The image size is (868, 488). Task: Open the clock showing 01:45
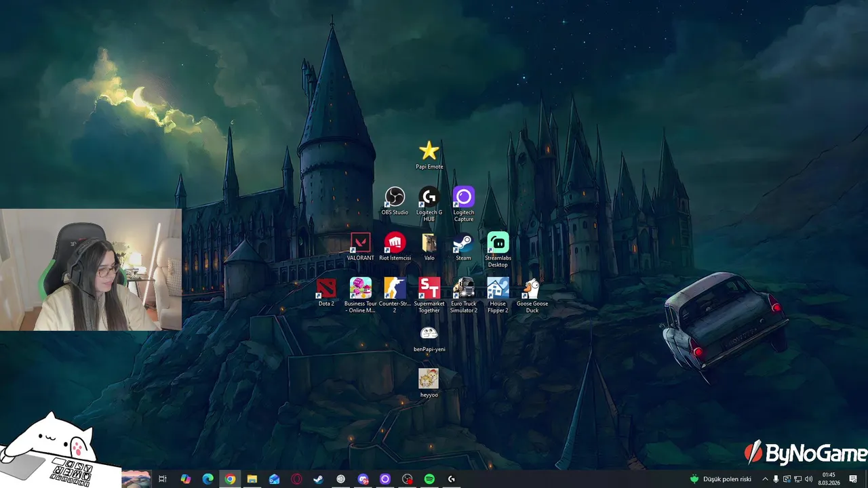pos(829,479)
